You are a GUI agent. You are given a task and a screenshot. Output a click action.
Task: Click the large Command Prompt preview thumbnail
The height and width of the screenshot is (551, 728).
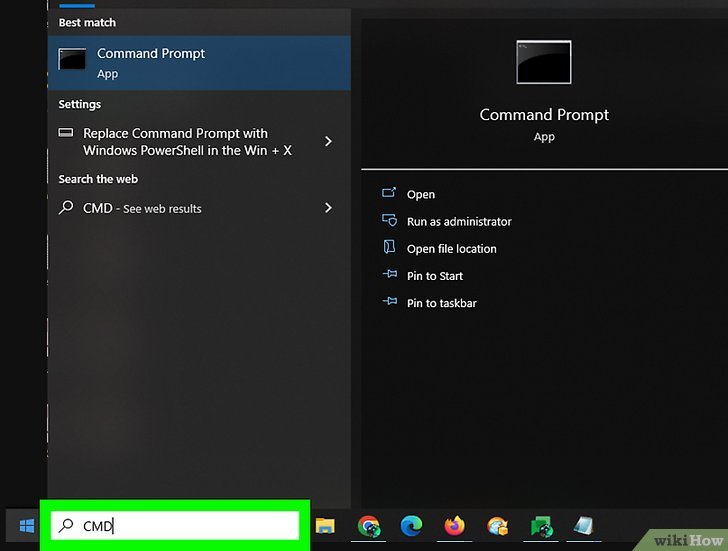coord(544,62)
